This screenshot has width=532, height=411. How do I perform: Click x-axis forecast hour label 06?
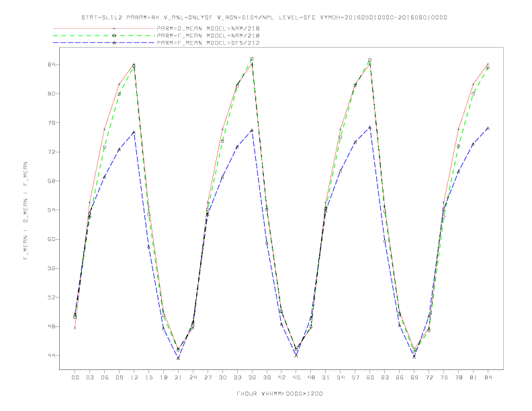pyautogui.click(x=105, y=377)
